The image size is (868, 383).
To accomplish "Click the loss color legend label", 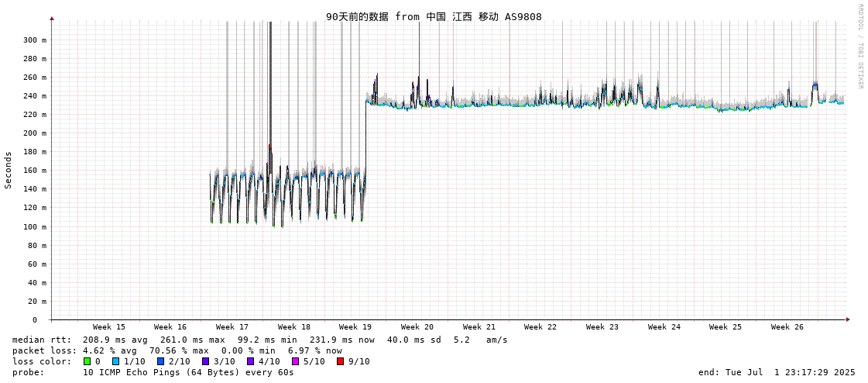I will 42,361.
